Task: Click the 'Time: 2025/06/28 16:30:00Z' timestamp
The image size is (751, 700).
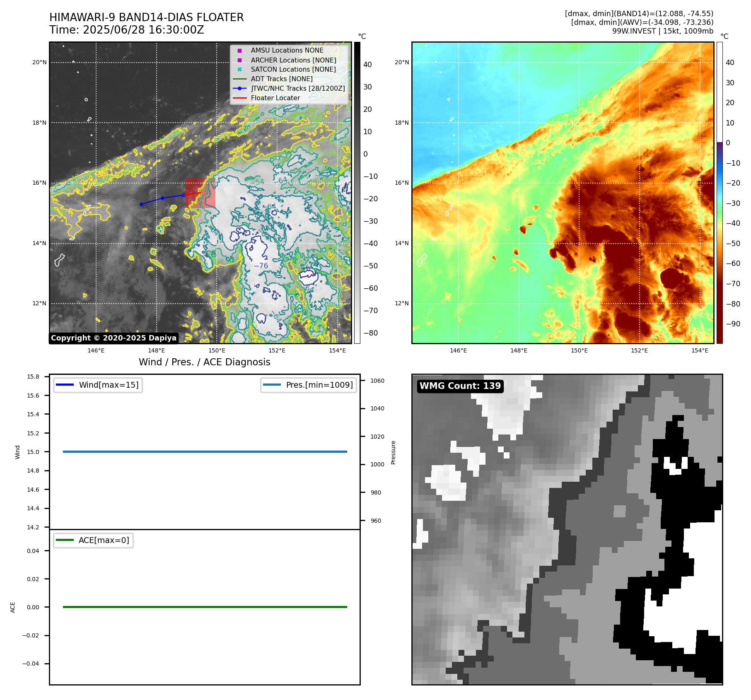Action: pyautogui.click(x=127, y=30)
